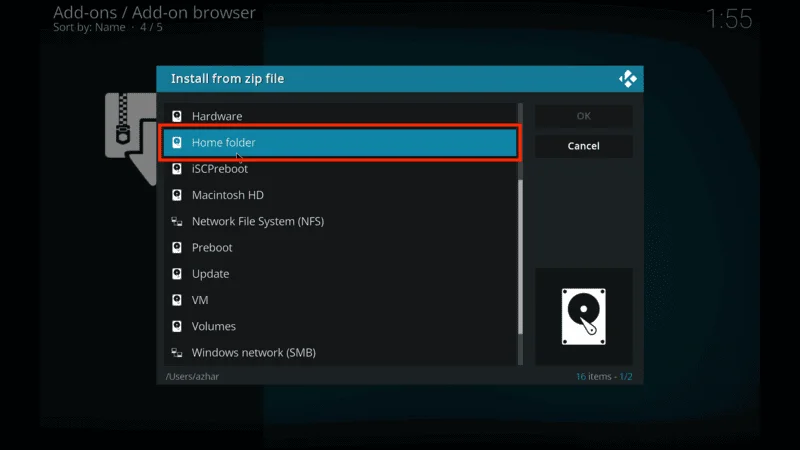
Task: Click the VM drive icon
Action: pyautogui.click(x=177, y=300)
